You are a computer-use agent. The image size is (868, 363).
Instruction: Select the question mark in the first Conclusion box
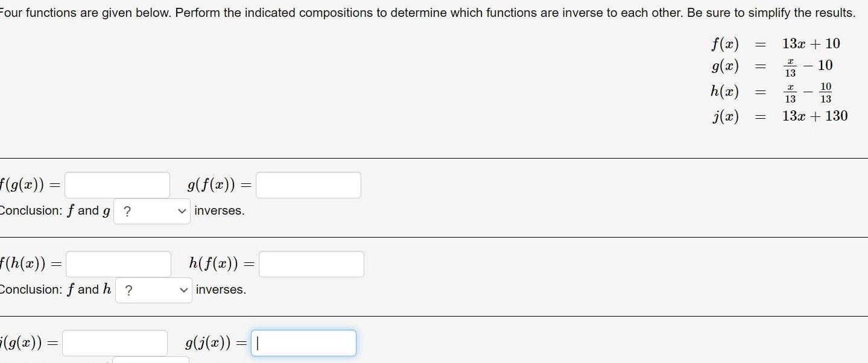(x=128, y=210)
